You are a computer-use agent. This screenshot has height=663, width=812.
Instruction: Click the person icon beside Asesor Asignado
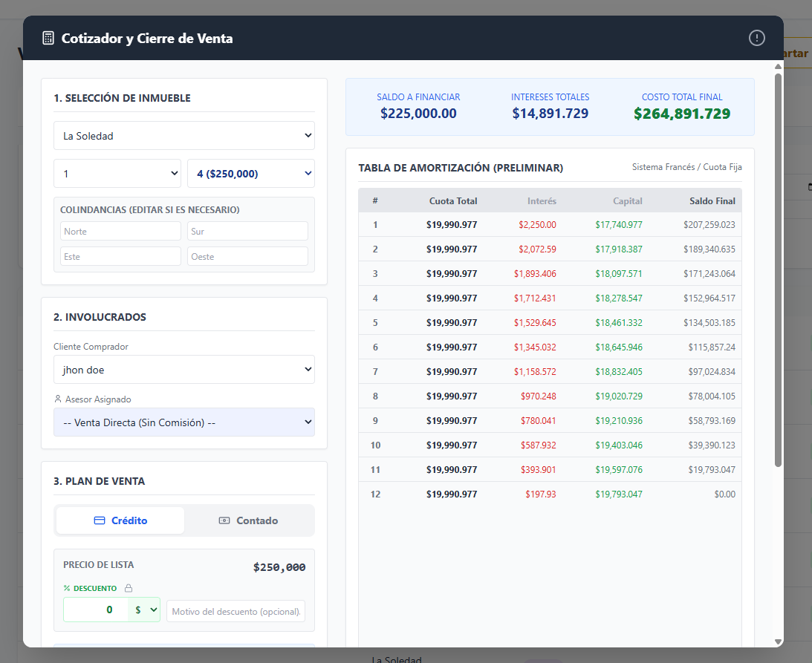tap(58, 399)
